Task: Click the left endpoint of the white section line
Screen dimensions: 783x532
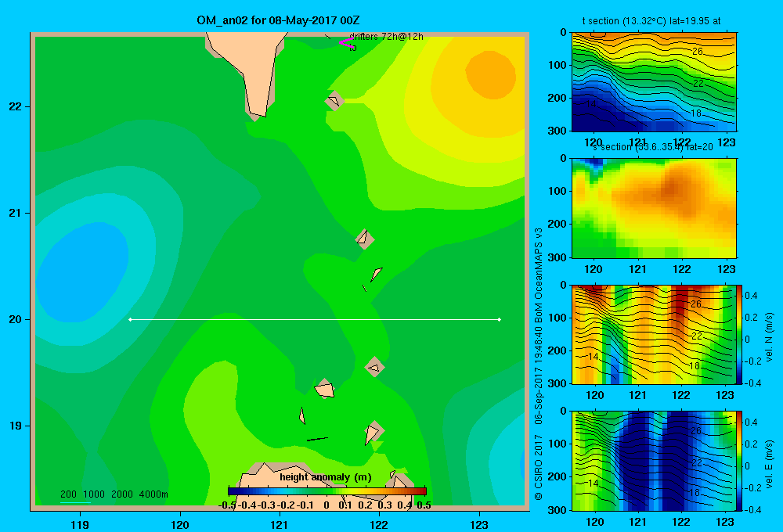Action: [x=130, y=319]
